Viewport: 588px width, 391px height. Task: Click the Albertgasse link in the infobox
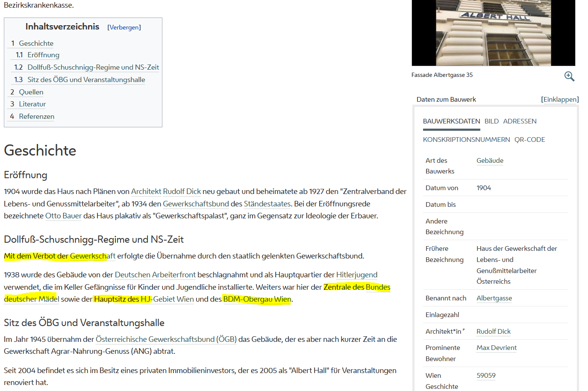pyautogui.click(x=494, y=298)
